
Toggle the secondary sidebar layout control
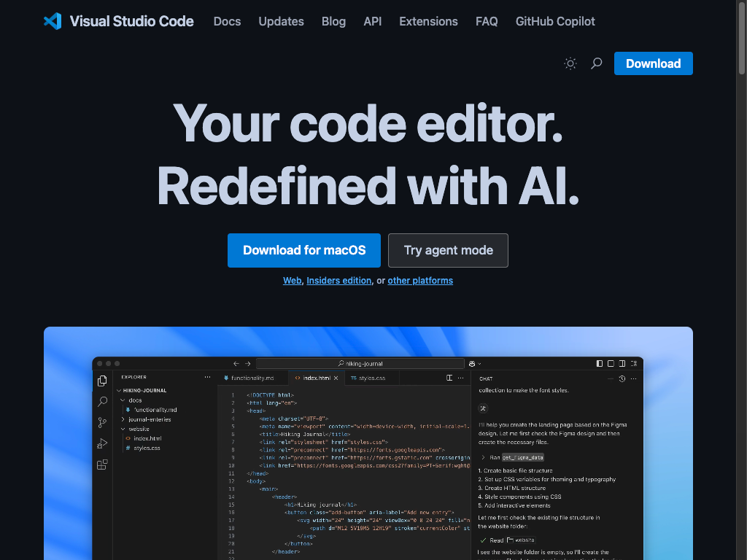(622, 363)
